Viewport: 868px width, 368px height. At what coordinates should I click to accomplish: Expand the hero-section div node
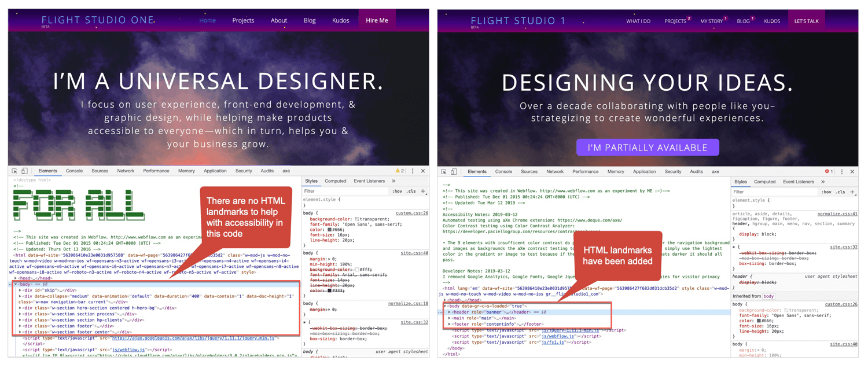[21, 308]
